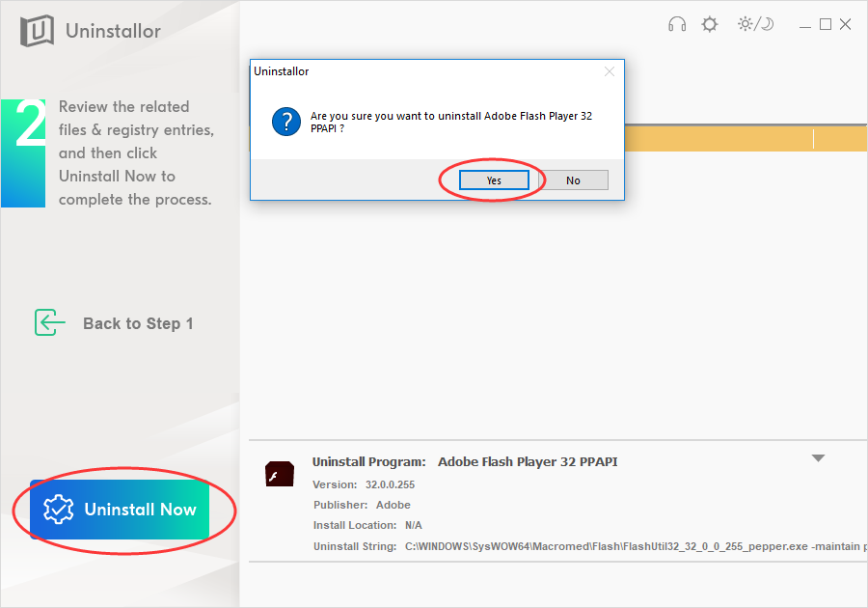Minimize the Uninstallor window

tap(805, 25)
